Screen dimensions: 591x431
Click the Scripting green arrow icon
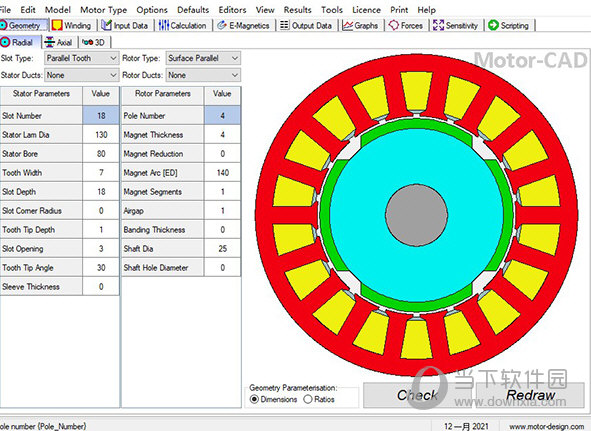[493, 25]
